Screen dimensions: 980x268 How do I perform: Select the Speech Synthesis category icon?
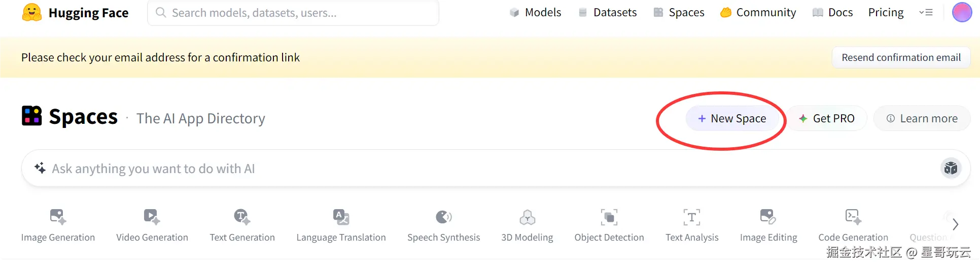tap(443, 217)
